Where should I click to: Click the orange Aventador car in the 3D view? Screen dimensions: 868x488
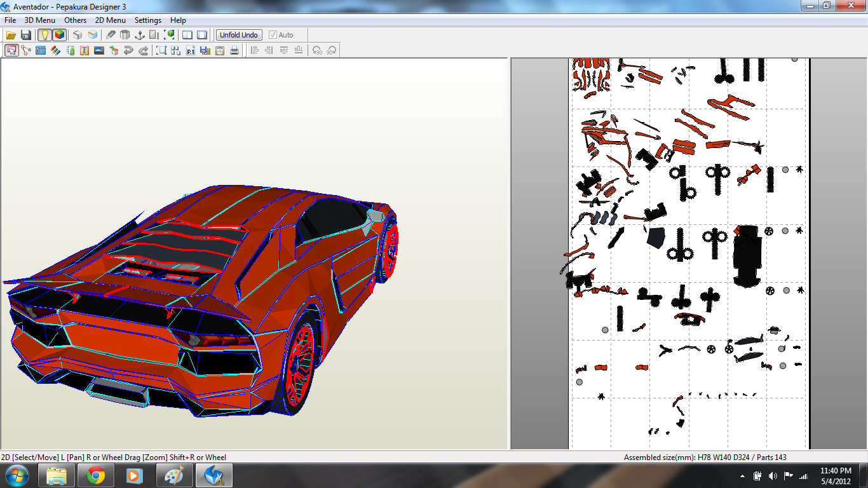202,301
